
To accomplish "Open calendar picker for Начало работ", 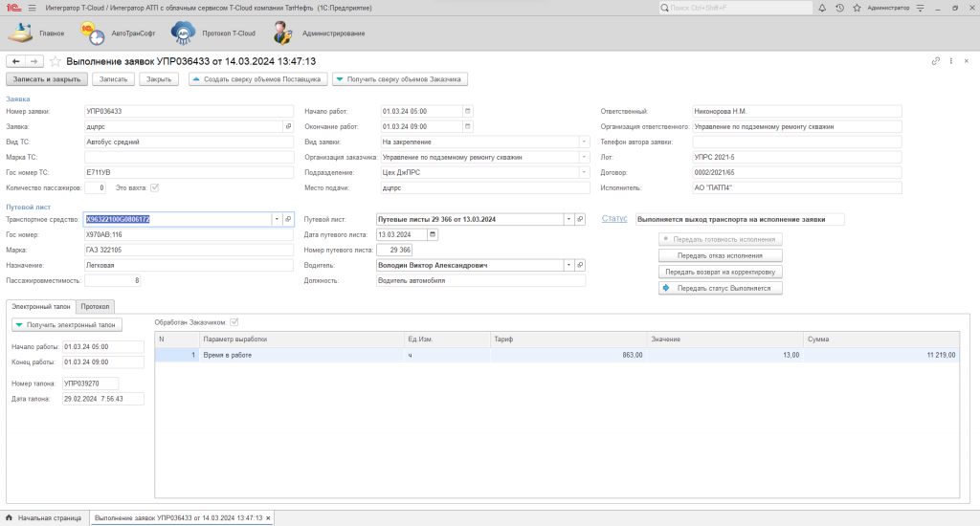I will point(468,111).
